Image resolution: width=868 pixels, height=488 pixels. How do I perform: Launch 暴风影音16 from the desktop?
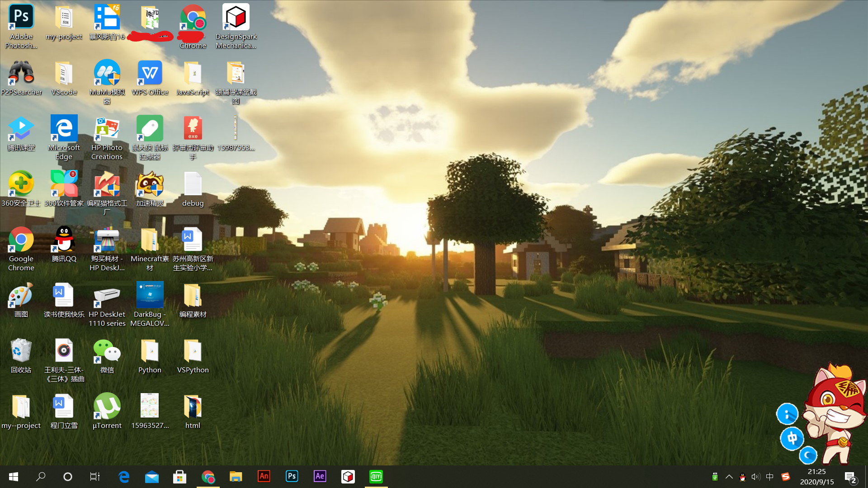point(107,23)
